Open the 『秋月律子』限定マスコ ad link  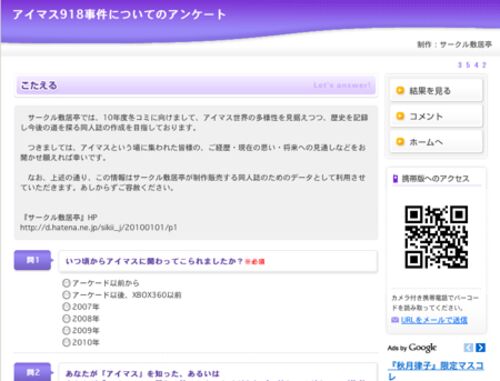(436, 366)
